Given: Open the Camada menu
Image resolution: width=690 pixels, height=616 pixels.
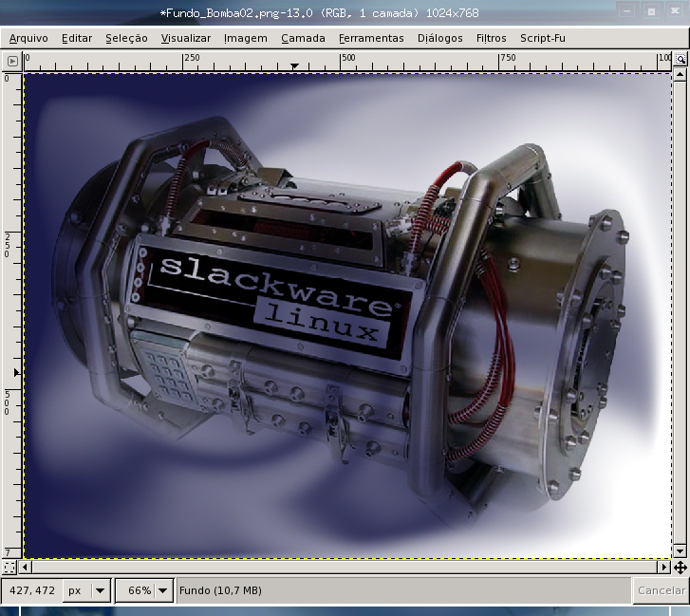Looking at the screenshot, I should 303,38.
